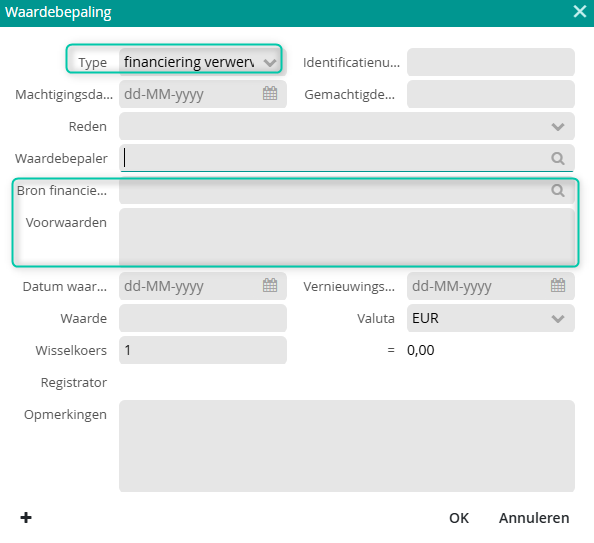Click the Bron financiering search icon
The height and width of the screenshot is (543, 594).
tap(558, 190)
